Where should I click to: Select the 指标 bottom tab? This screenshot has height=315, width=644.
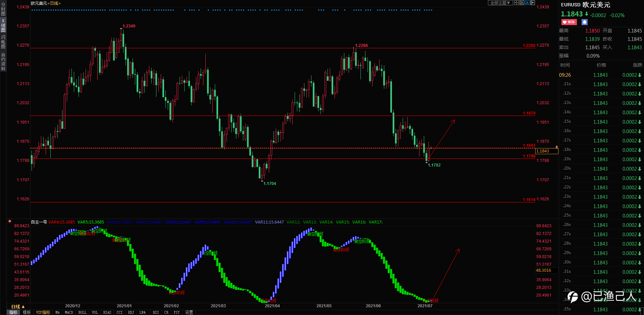[13, 312]
